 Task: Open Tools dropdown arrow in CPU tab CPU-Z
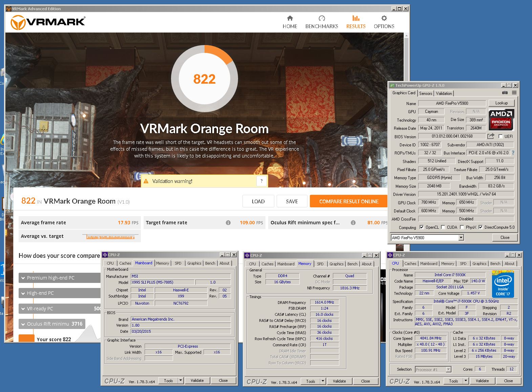[x=466, y=381]
